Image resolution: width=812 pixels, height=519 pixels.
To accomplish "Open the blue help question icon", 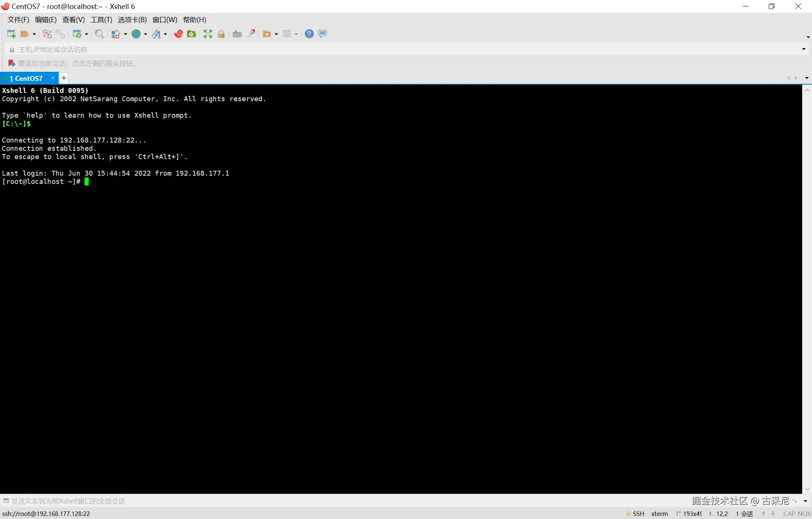I will [x=309, y=34].
